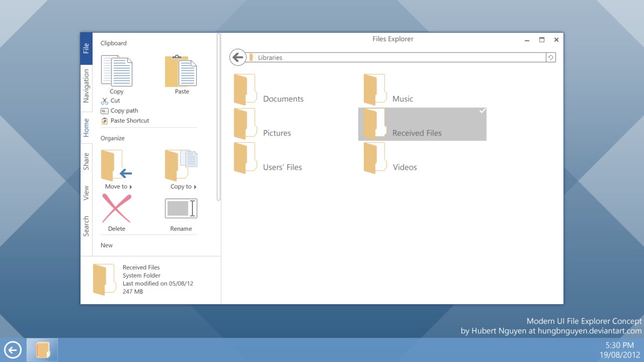Image resolution: width=644 pixels, height=362 pixels.
Task: Switch to the Share tab
Action: [x=87, y=162]
